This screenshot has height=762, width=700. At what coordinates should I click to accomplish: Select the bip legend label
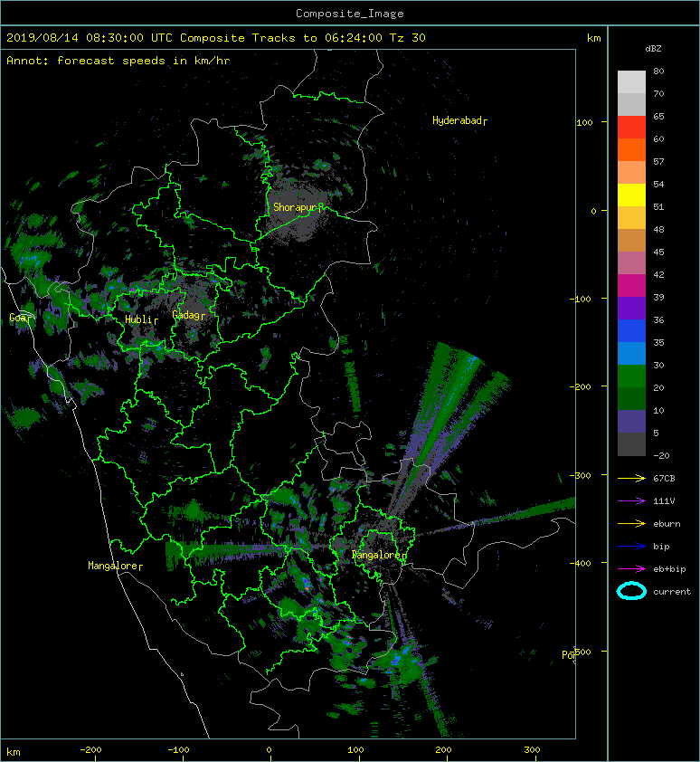click(661, 547)
